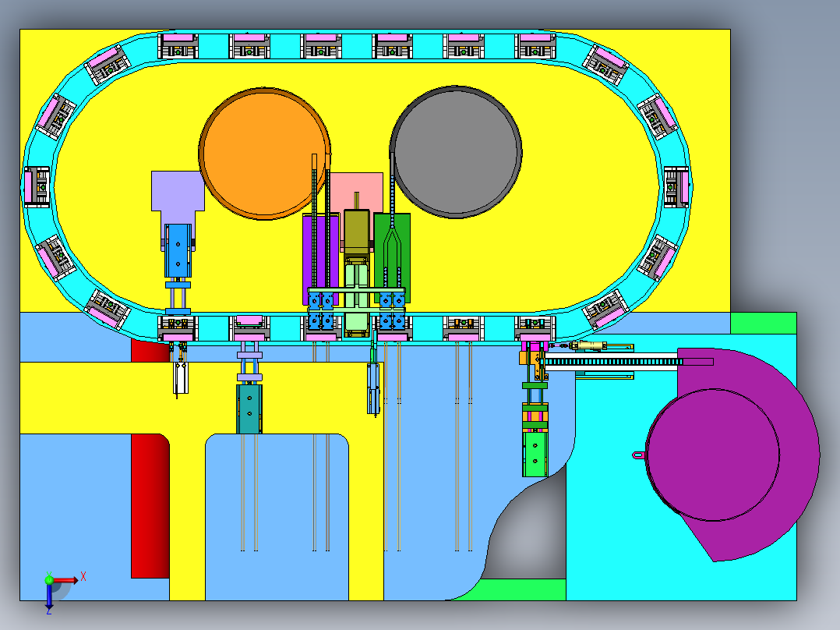Click the pink ring handle on purple bowl

tap(639, 455)
